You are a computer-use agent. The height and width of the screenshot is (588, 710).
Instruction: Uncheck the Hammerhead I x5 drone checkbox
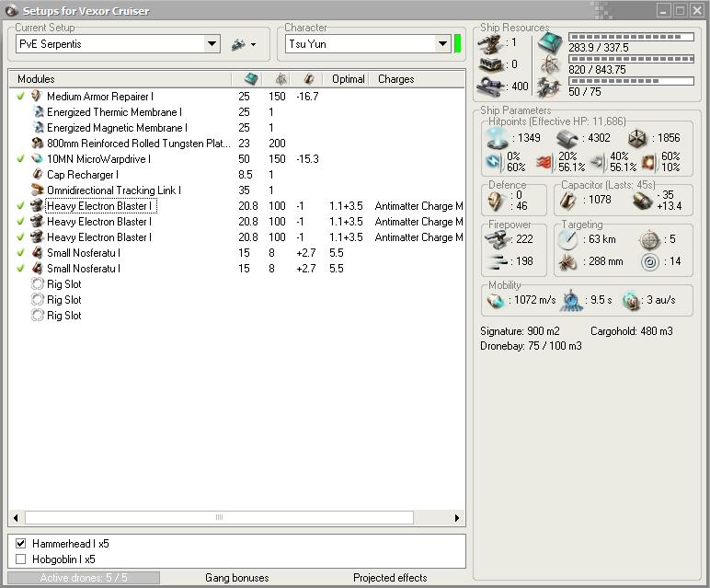(x=21, y=543)
